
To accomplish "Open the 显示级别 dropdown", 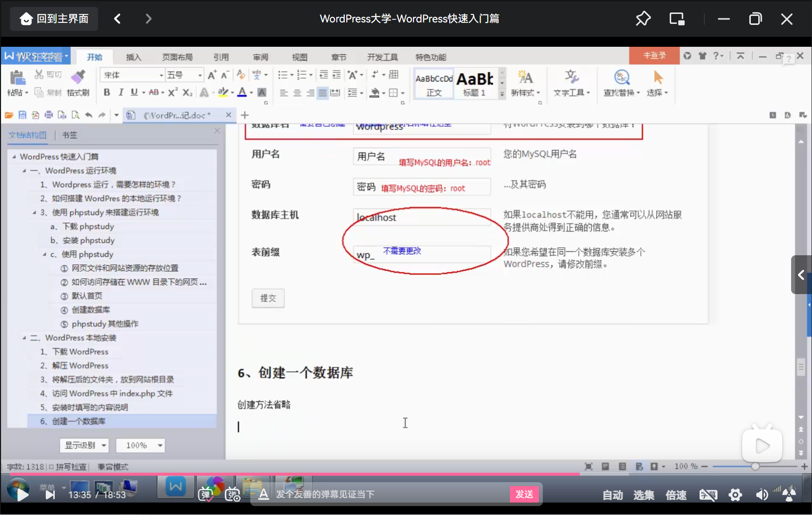I will tap(85, 445).
